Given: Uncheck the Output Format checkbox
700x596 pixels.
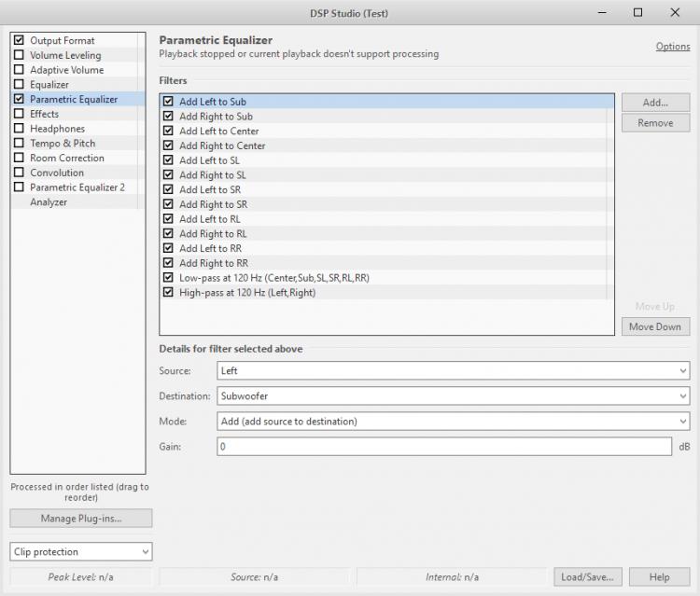Looking at the screenshot, I should tap(19, 41).
